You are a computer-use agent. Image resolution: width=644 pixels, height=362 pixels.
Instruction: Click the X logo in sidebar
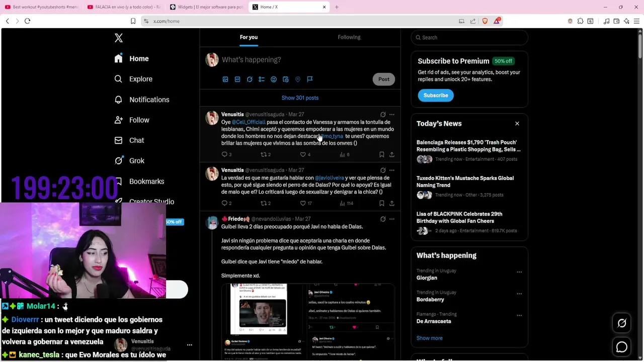pyautogui.click(x=119, y=38)
